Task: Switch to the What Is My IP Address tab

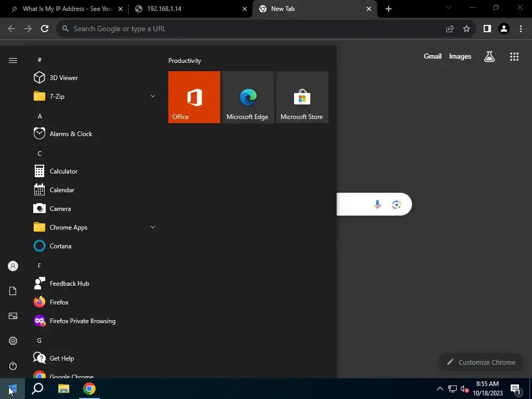Action: (x=67, y=9)
